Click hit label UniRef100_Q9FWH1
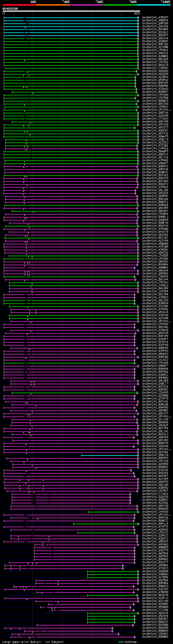The image size is (173, 644). tap(155, 565)
